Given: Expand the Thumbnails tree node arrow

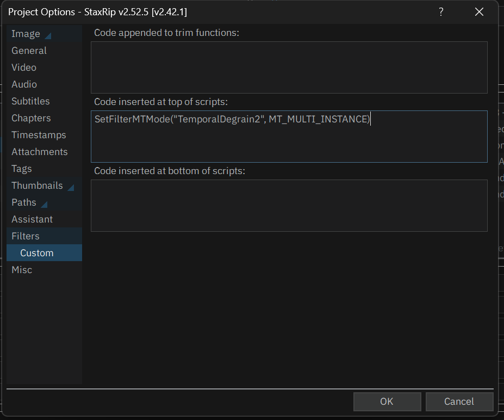Looking at the screenshot, I should [x=71, y=188].
